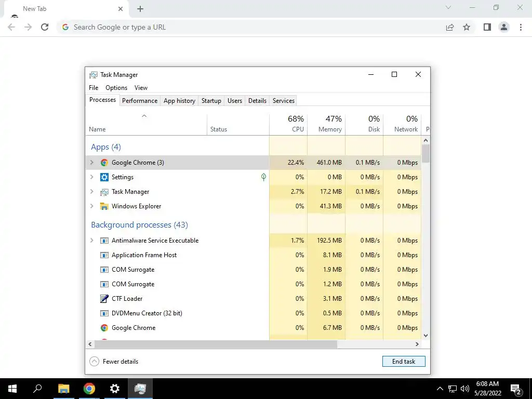Bookmark this tab with star icon
This screenshot has width=532, height=399.
(x=467, y=27)
